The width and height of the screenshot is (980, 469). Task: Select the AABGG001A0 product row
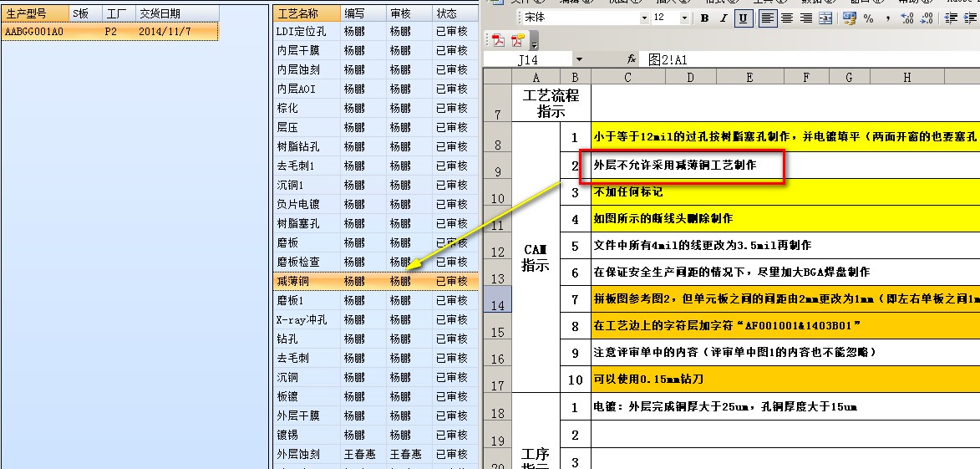coord(110,31)
